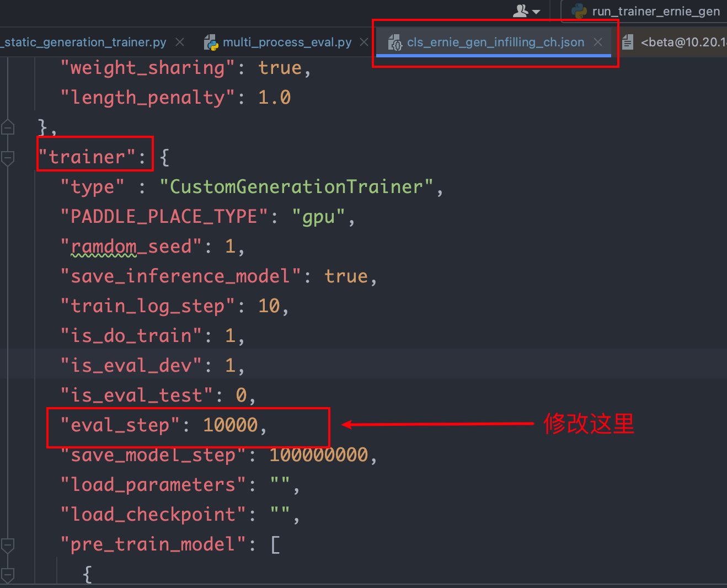Click the "gpu" string value
727x588 pixels.
pos(318,217)
